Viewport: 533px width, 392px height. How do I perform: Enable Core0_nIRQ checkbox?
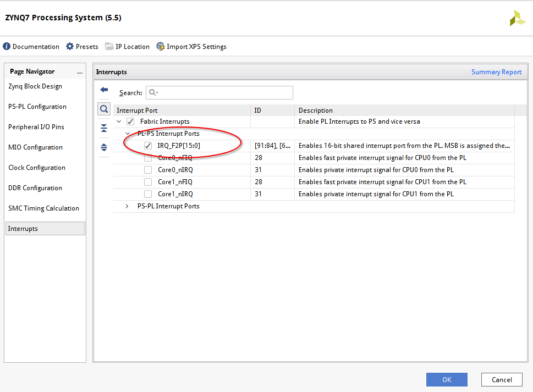tap(148, 170)
